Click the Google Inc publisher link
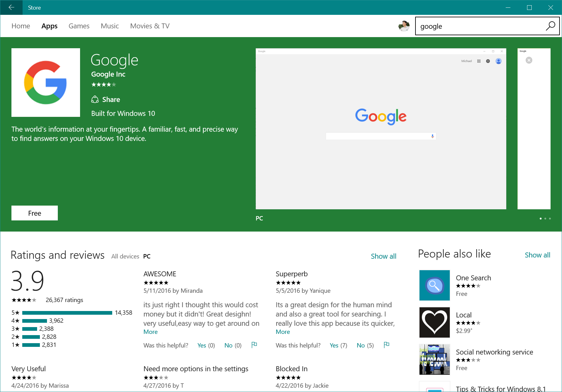The width and height of the screenshot is (562, 392). pos(108,74)
